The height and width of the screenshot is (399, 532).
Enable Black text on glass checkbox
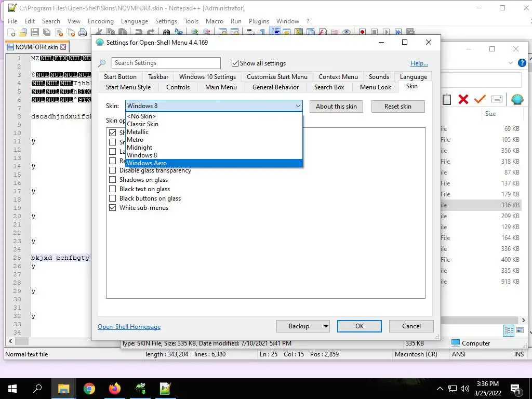coord(112,189)
